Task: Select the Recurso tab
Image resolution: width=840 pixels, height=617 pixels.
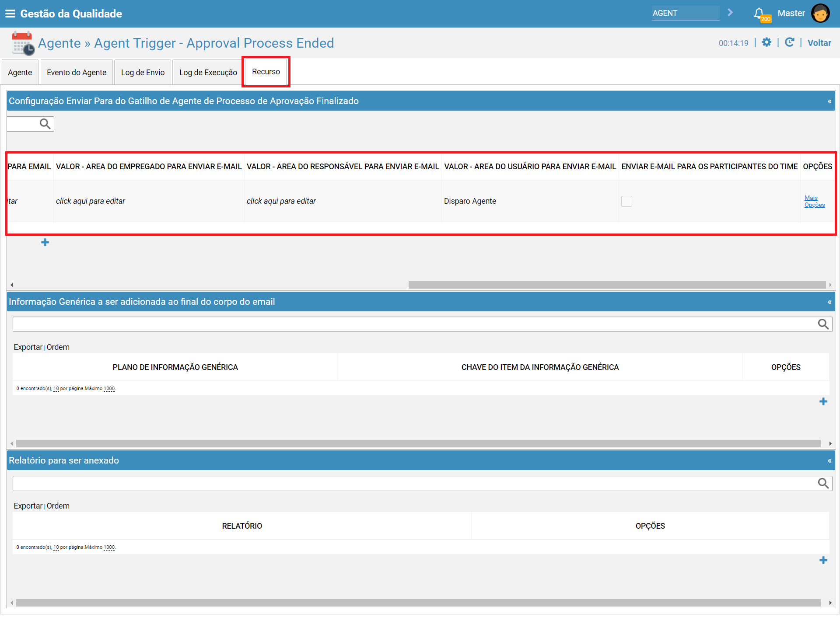Action: point(266,72)
